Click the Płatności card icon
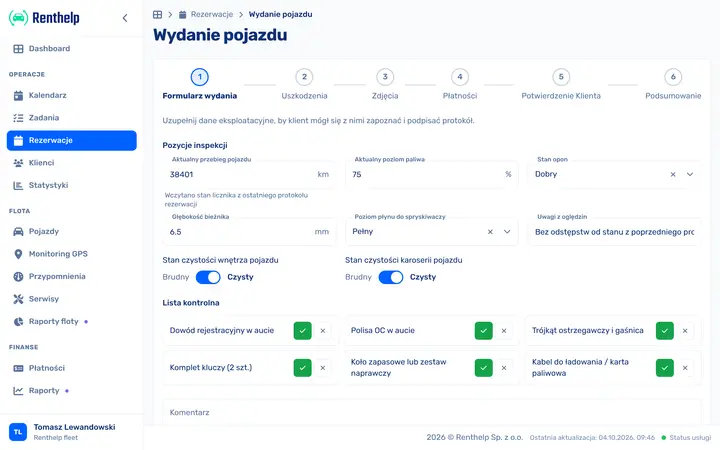This screenshot has height=450, width=720. pyautogui.click(x=18, y=368)
